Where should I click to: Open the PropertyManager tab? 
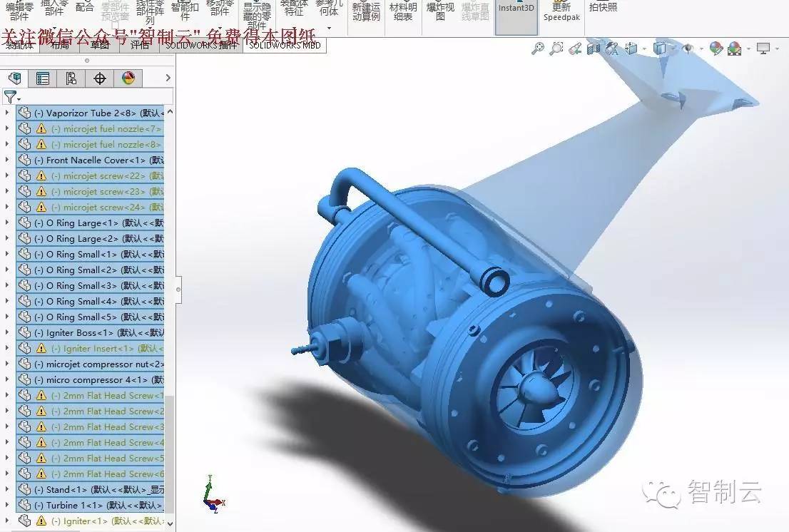point(43,78)
